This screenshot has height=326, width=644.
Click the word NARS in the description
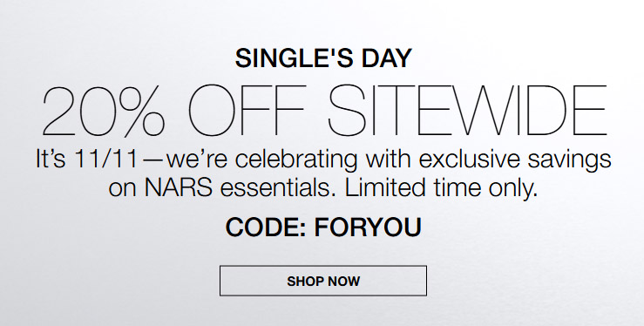coord(179,188)
